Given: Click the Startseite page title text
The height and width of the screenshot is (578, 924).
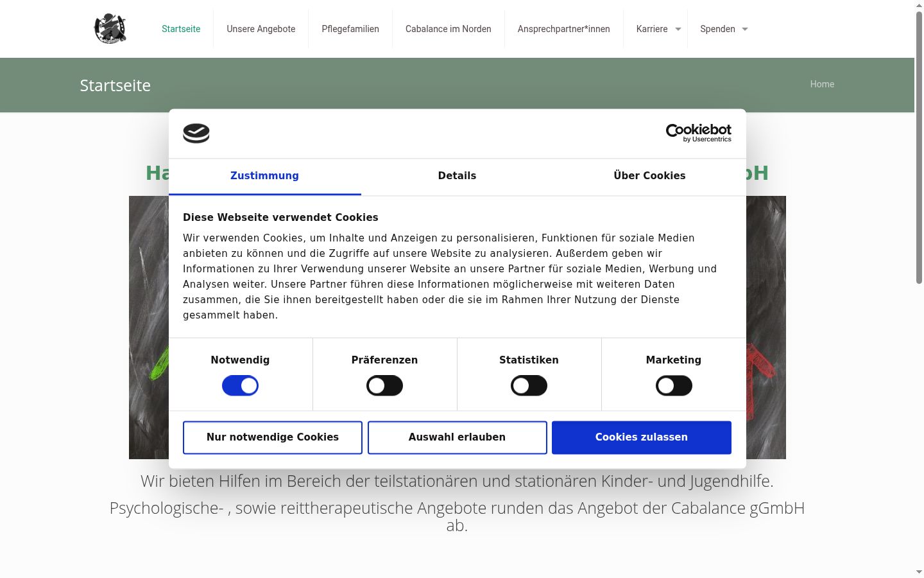Looking at the screenshot, I should click(x=116, y=85).
